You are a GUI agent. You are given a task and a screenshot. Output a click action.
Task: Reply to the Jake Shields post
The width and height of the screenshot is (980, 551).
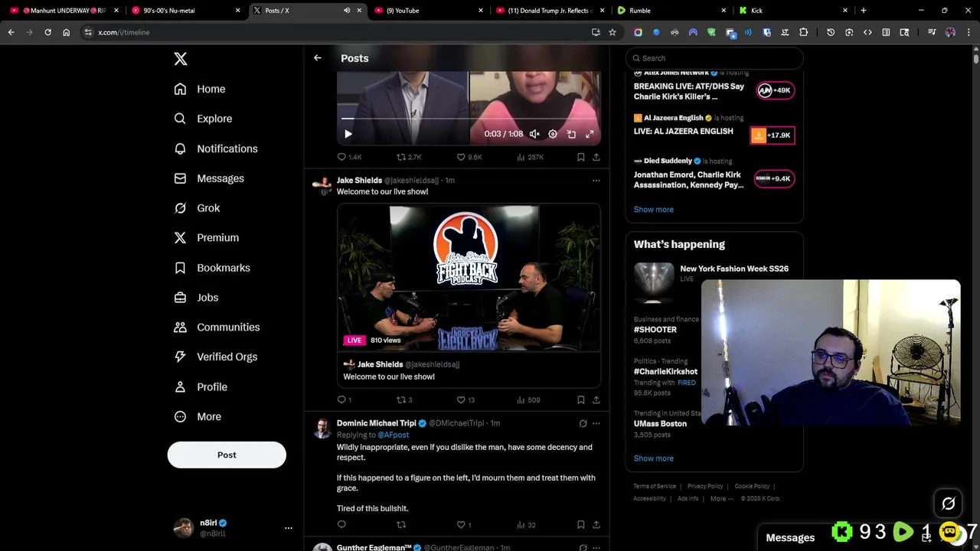tap(345, 399)
